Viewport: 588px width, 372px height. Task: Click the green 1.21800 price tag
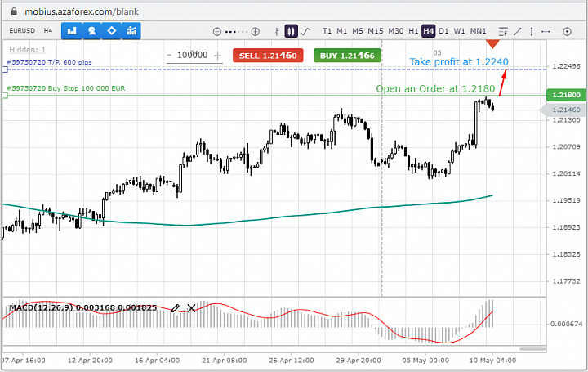(566, 95)
